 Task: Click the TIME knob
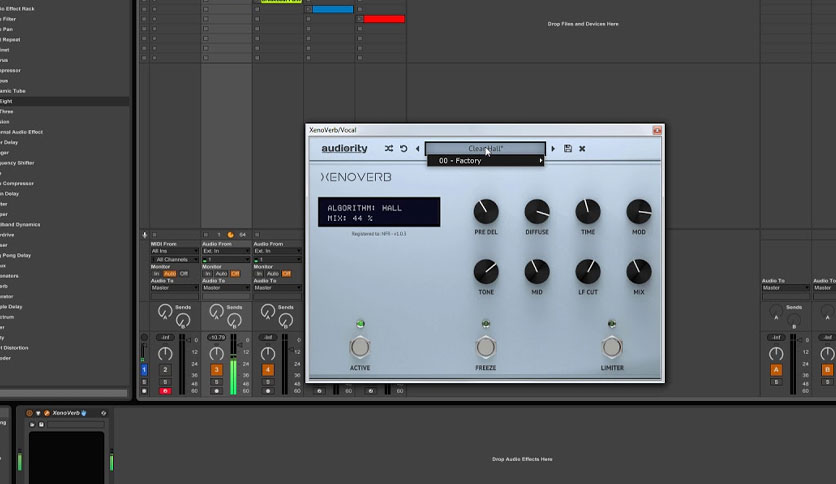(588, 212)
